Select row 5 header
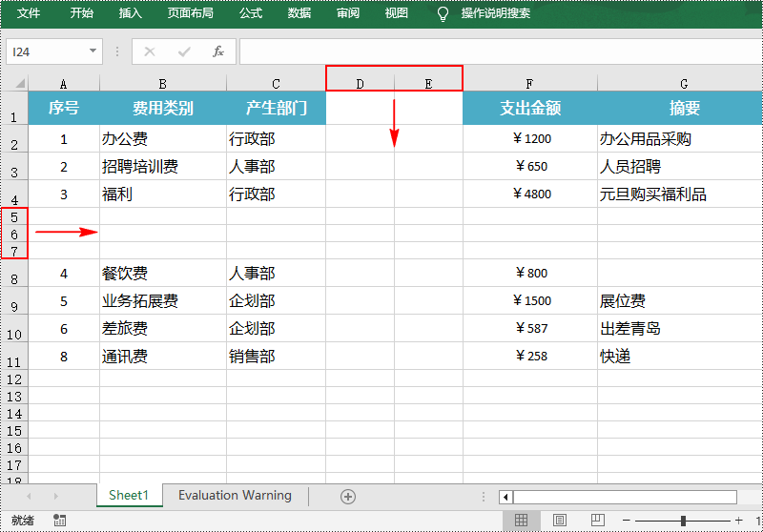763x532 pixels. tap(14, 216)
